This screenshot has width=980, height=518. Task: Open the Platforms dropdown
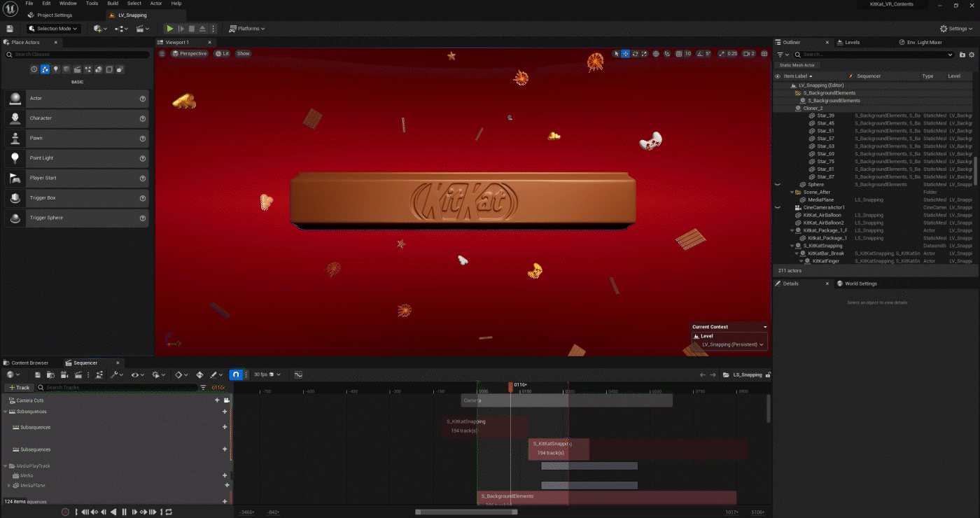point(247,29)
